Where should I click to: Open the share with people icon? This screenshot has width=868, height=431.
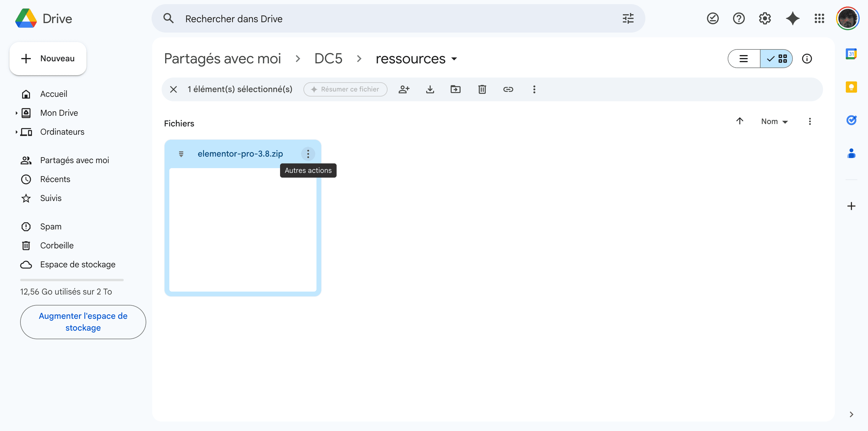[x=404, y=89]
